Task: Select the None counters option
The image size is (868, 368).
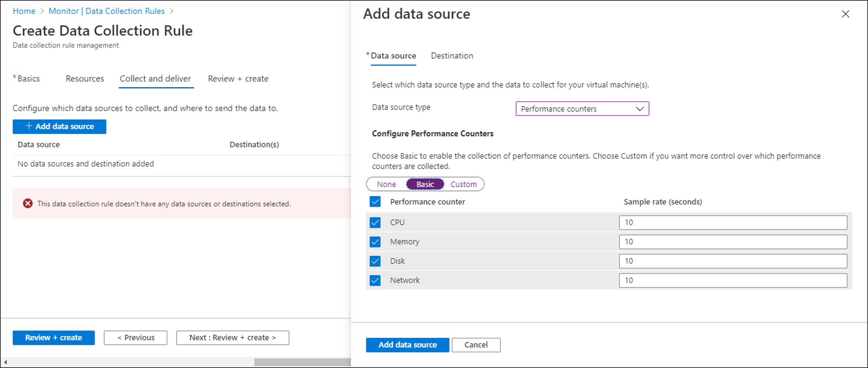Action: point(386,184)
